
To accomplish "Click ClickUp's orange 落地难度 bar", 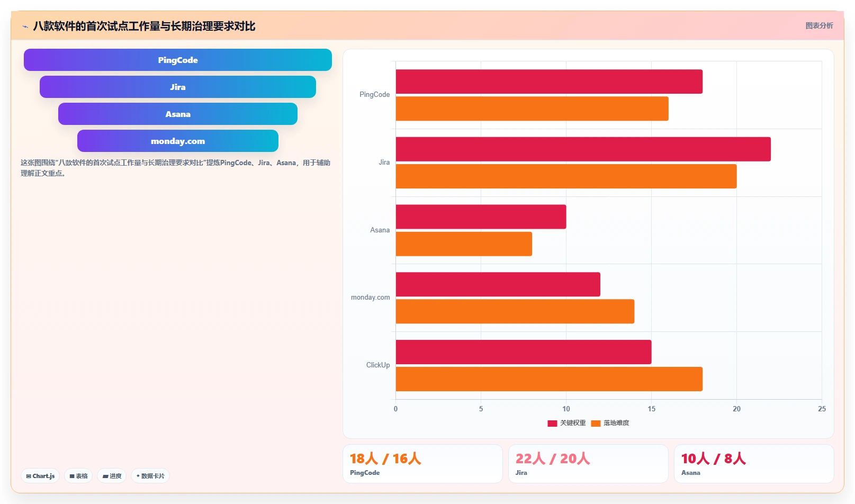I will point(549,379).
